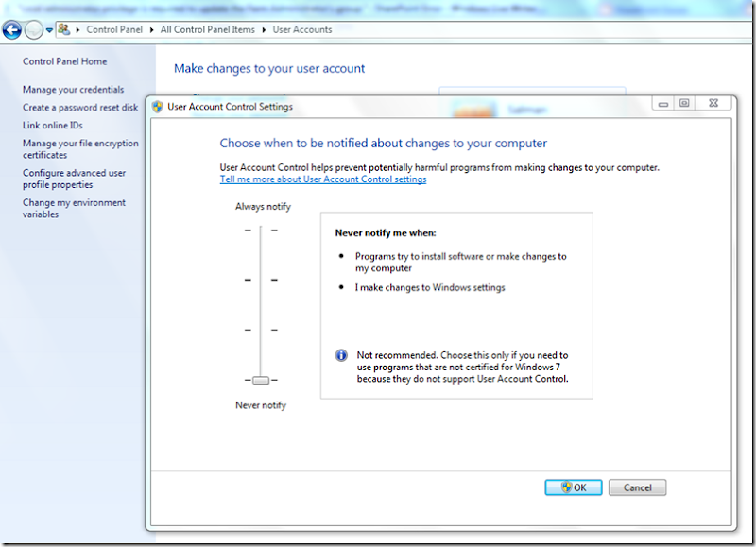Minimize the User Account Control Settings window

pos(663,104)
